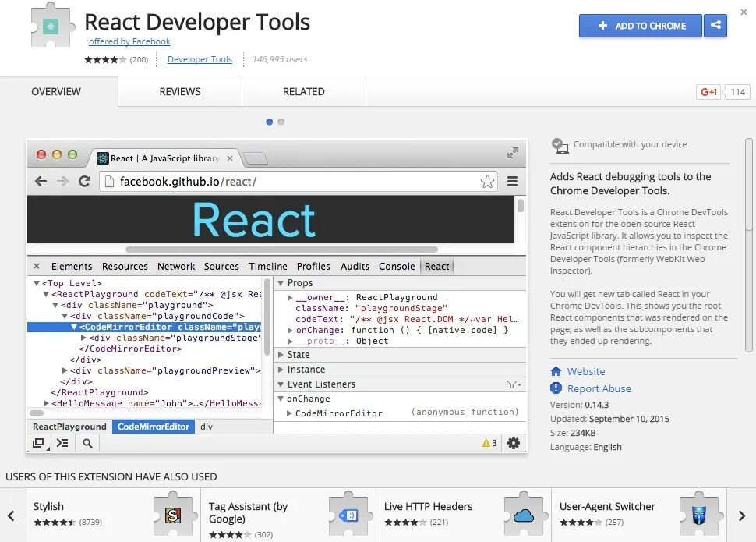Screen dimensions: 756x542
Task: Open the Developer Tools category link
Action: [x=200, y=59]
